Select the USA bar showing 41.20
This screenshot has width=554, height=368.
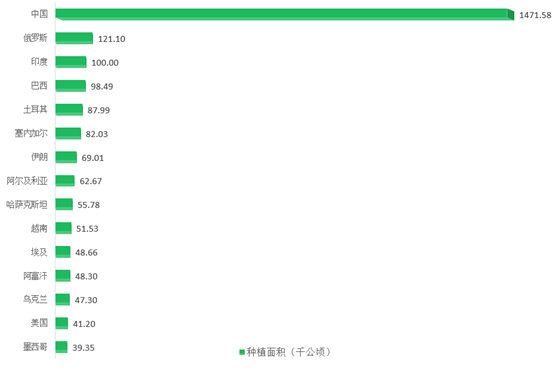click(62, 323)
